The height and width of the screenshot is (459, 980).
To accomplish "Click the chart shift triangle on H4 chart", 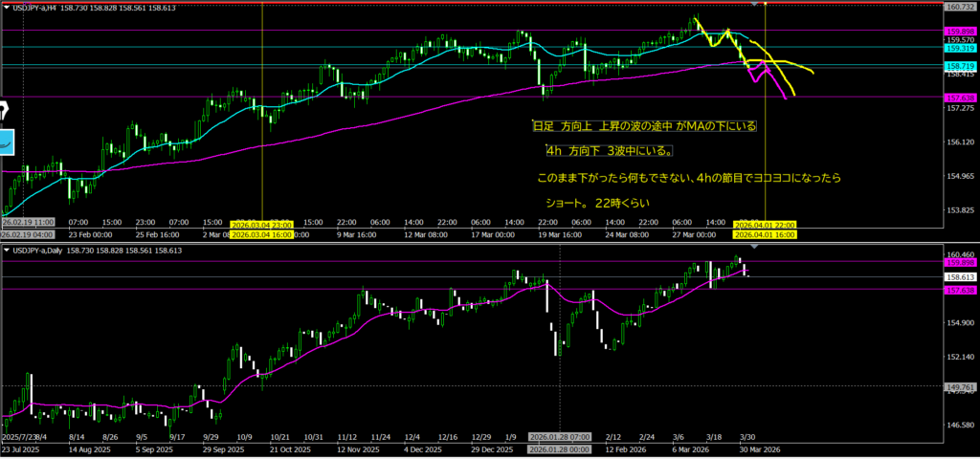I will pos(757,5).
